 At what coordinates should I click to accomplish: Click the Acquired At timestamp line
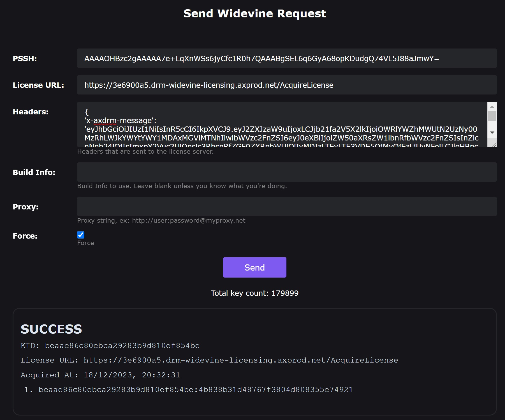tap(100, 375)
